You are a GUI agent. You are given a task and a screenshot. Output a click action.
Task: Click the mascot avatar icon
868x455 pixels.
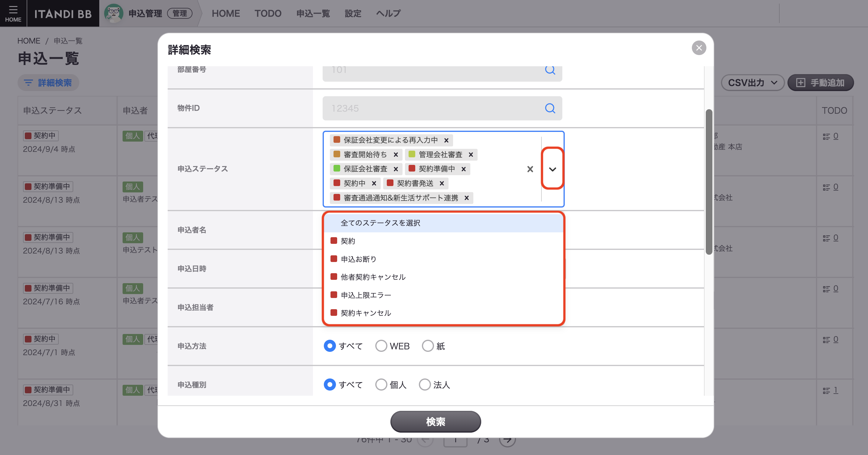click(113, 13)
